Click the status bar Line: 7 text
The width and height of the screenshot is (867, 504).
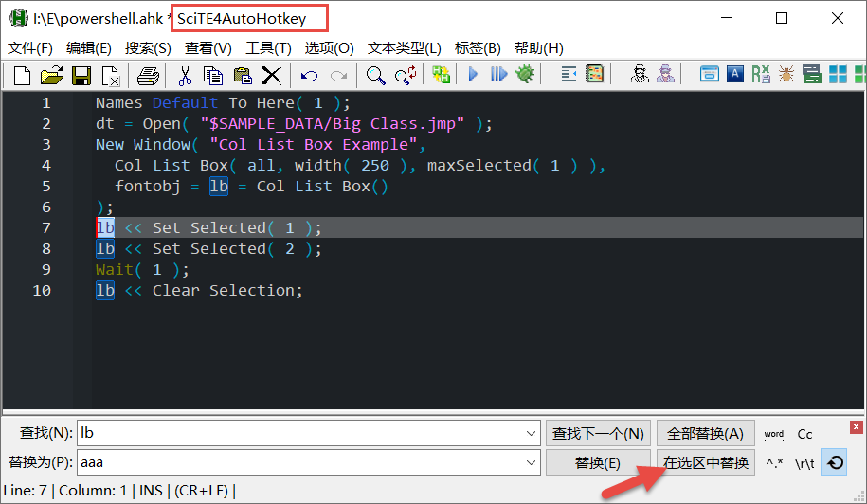[26, 491]
